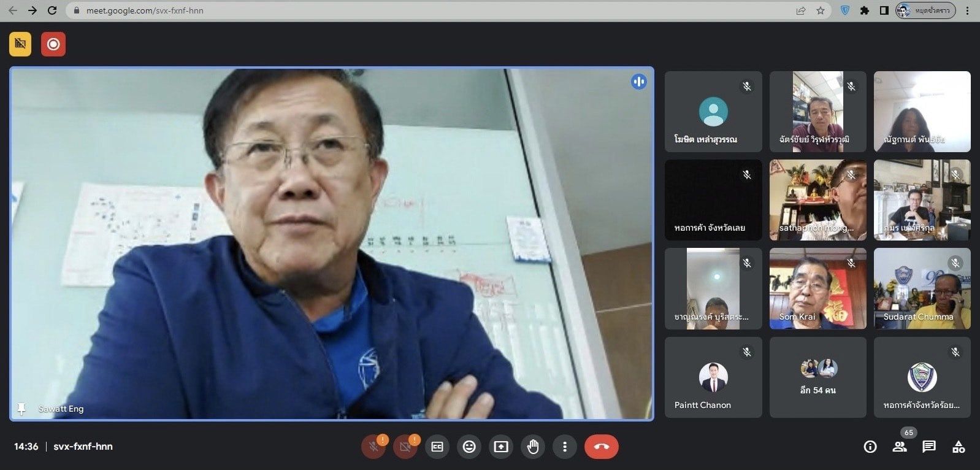Image resolution: width=980 pixels, height=470 pixels.
Task: Select the Som Krai video tile
Action: click(x=817, y=288)
